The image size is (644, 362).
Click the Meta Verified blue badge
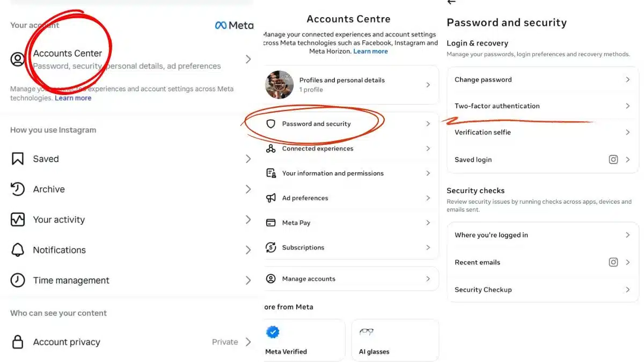pyautogui.click(x=273, y=333)
